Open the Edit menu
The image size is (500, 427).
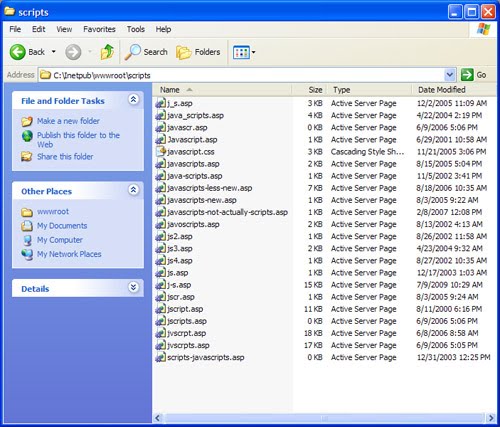[x=38, y=29]
